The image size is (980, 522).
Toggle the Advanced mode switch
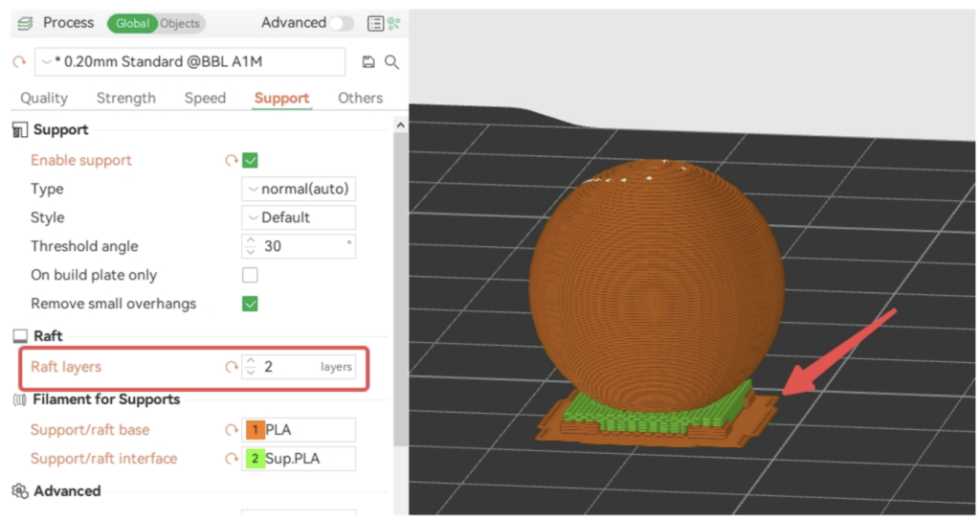[x=342, y=24]
